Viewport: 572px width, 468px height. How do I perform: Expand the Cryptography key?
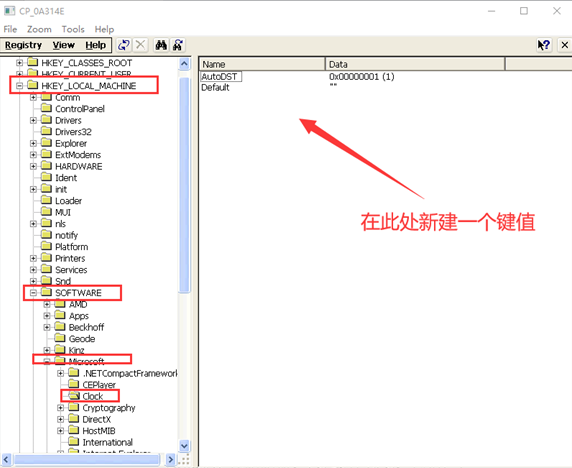point(61,408)
